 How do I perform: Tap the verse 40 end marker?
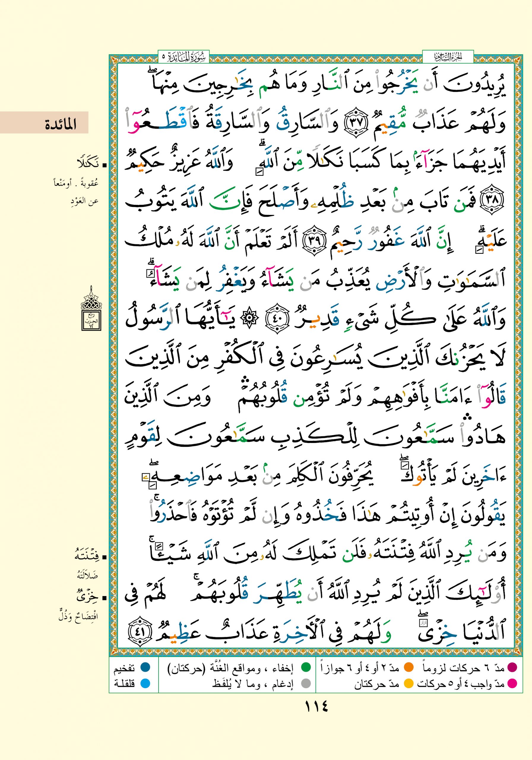[x=277, y=319]
